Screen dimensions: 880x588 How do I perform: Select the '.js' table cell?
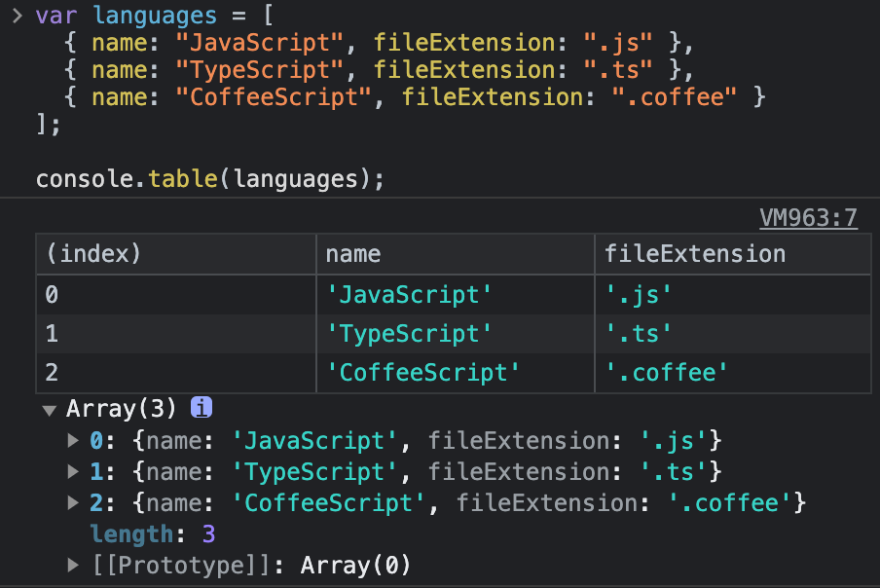coord(733,295)
